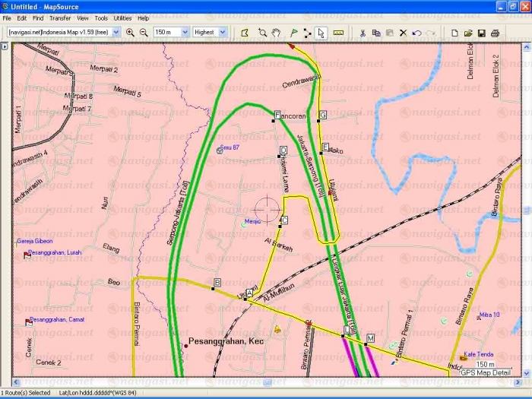
Task: Click the zoom in magnifier icon
Action: (x=130, y=33)
